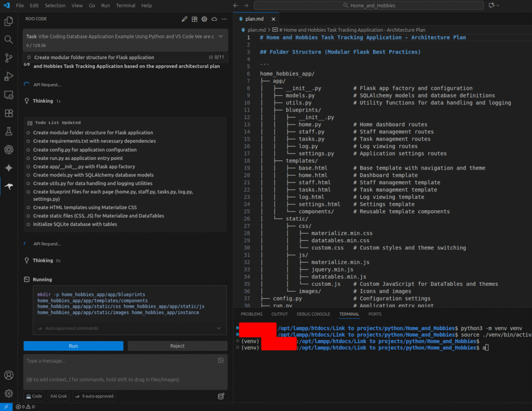Switch to the Debug Console panel tab
The image size is (532, 411).
pyautogui.click(x=313, y=314)
